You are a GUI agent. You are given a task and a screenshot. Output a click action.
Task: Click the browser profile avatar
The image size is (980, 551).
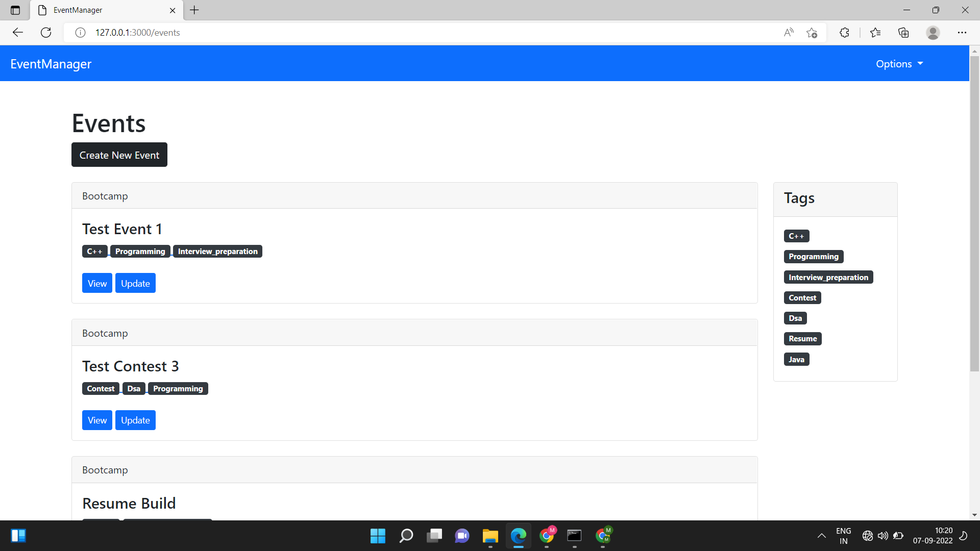pos(933,32)
